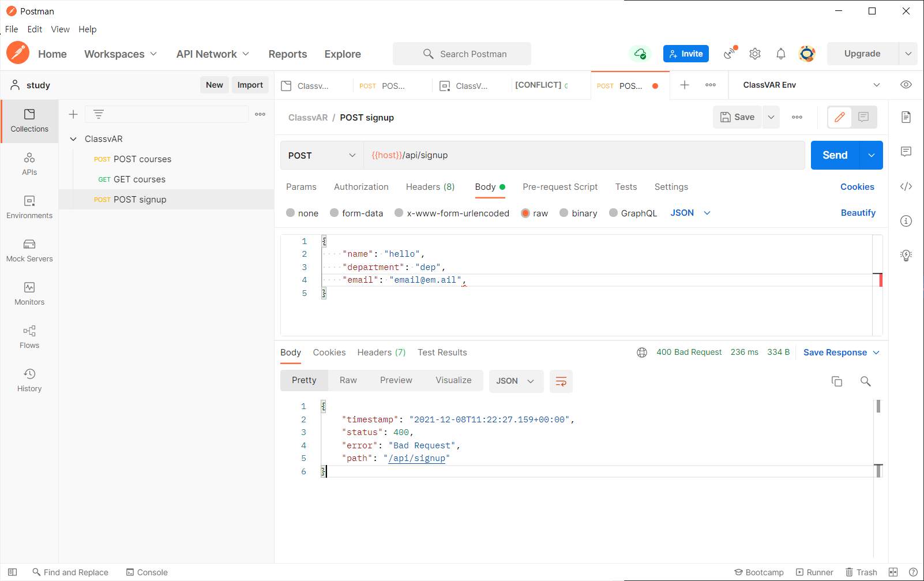Switch to response Raw view
The width and height of the screenshot is (924, 581).
pyautogui.click(x=348, y=380)
